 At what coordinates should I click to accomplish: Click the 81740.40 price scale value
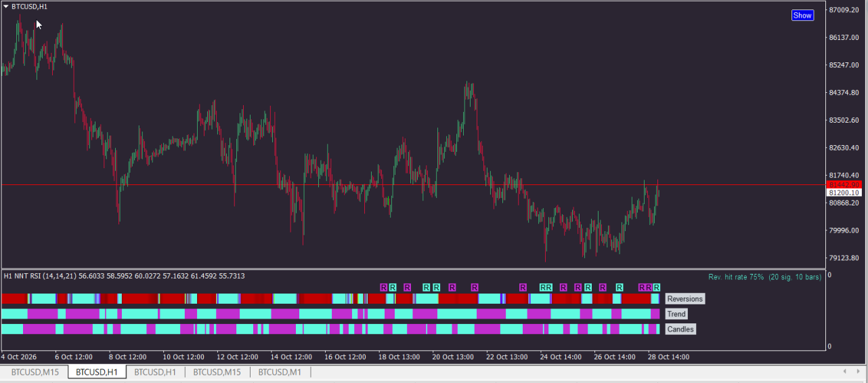tap(844, 175)
